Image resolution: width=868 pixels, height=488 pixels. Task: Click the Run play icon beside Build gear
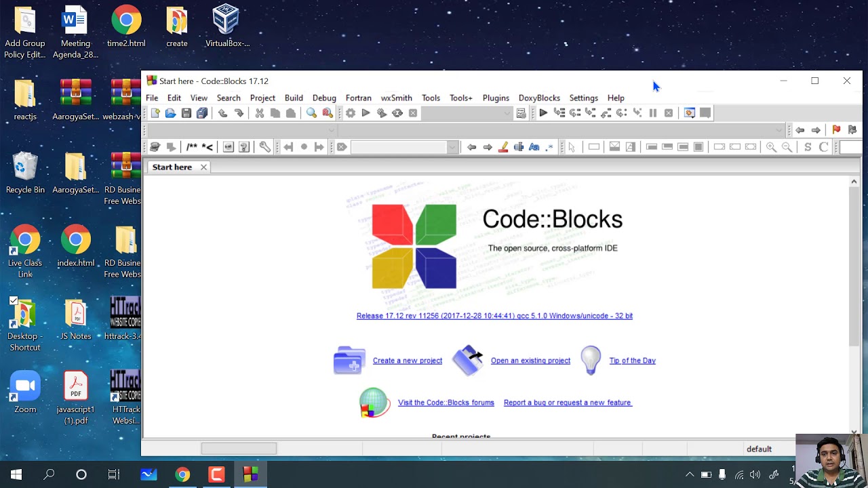366,113
